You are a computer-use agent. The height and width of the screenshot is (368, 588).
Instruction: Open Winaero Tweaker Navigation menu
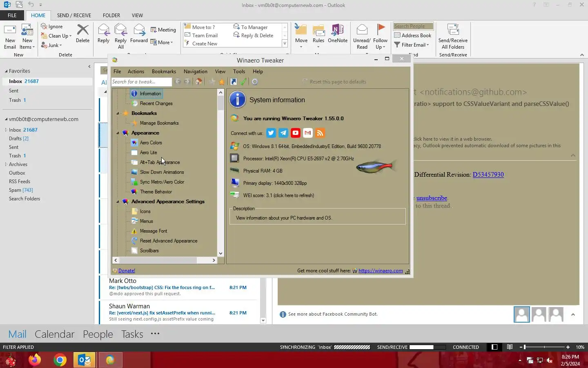coord(195,72)
